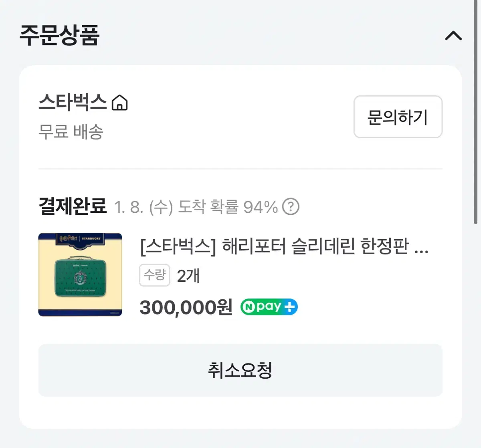Viewport: 481px width, 448px height.
Task: Click the 수량 quantity badge
Action: click(155, 275)
